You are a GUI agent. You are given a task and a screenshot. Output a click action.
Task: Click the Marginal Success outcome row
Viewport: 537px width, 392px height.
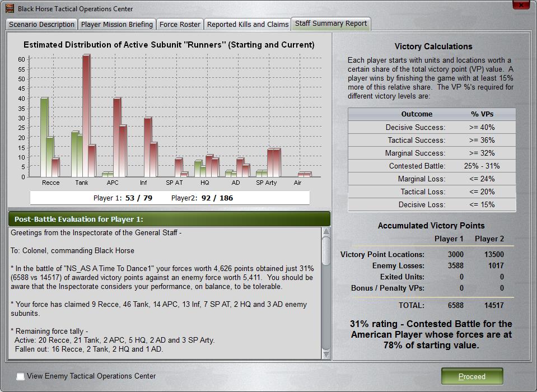(x=432, y=153)
